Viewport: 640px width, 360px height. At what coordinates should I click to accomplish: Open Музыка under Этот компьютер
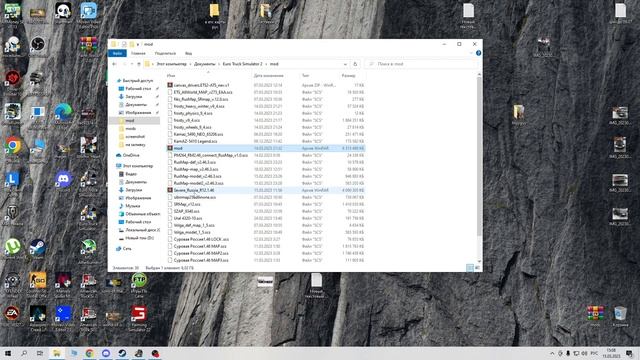point(132,206)
